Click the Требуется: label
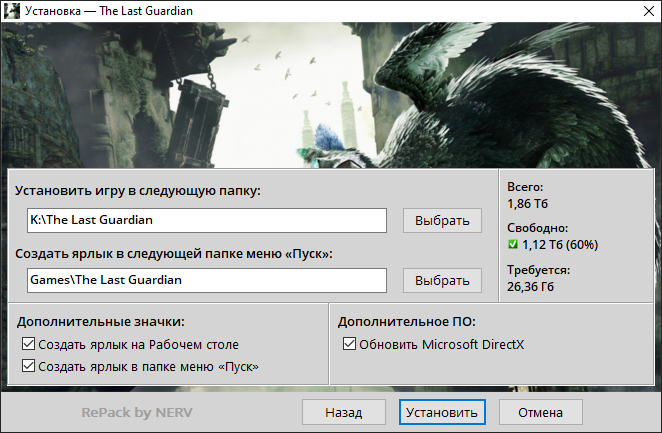The height and width of the screenshot is (433, 662). tap(538, 270)
